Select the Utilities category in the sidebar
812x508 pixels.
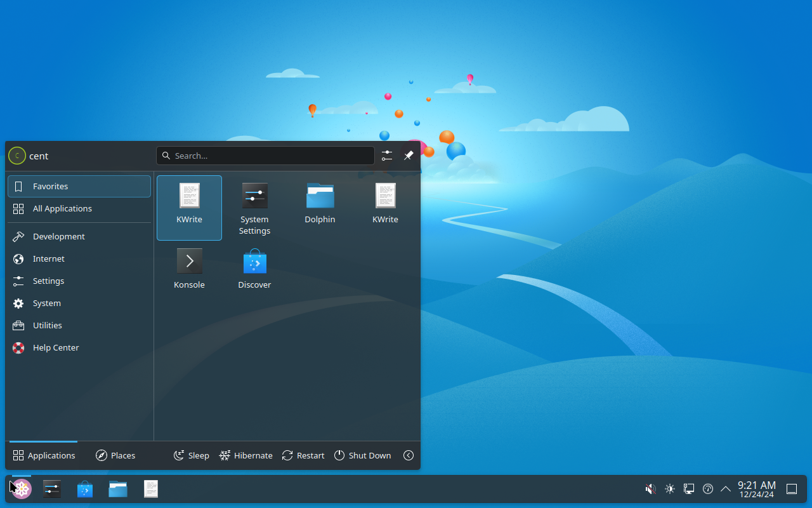point(47,325)
